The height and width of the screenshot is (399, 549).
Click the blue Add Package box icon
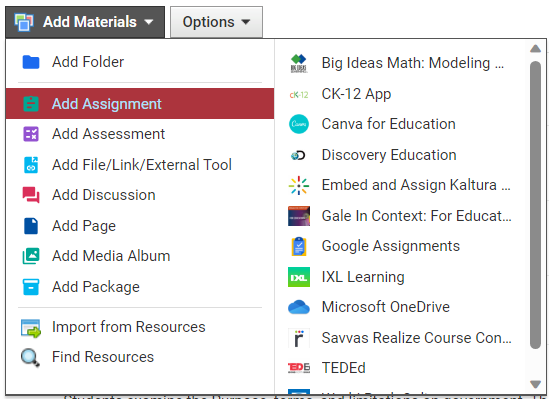click(31, 287)
